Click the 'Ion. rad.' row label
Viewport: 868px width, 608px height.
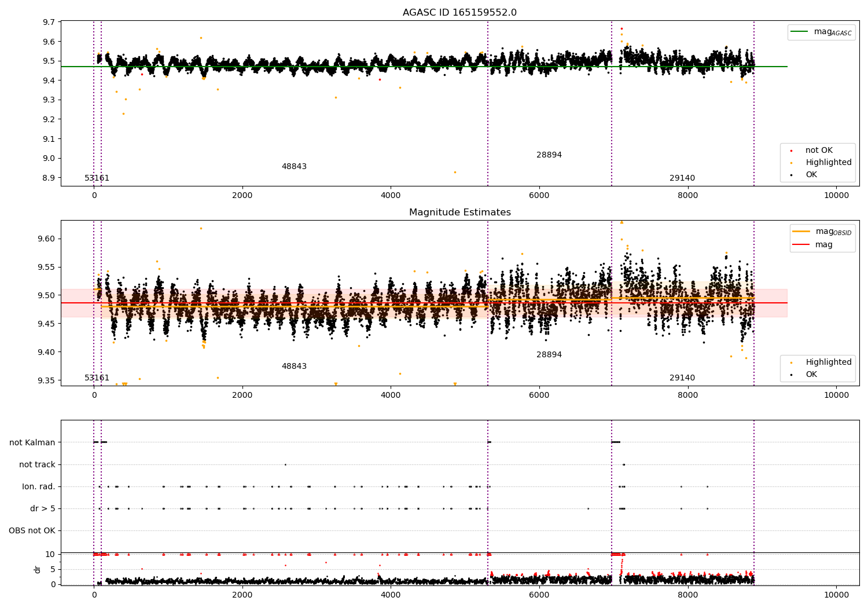click(x=39, y=487)
